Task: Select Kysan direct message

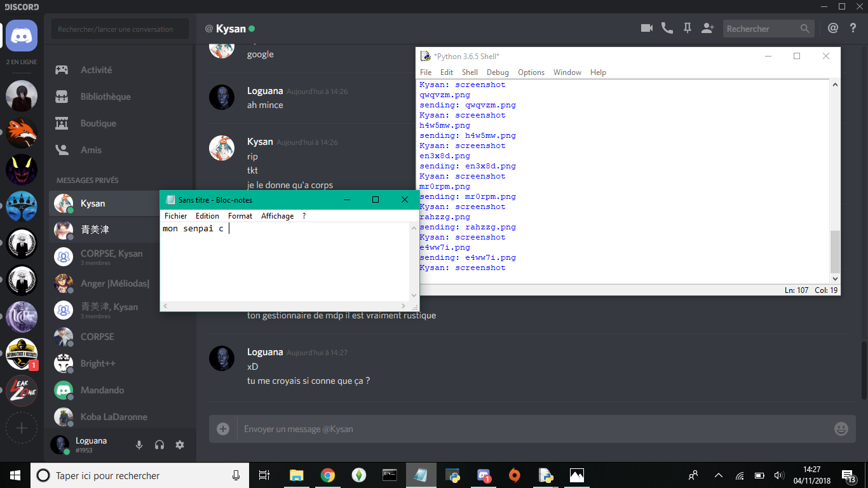Action: (x=104, y=203)
